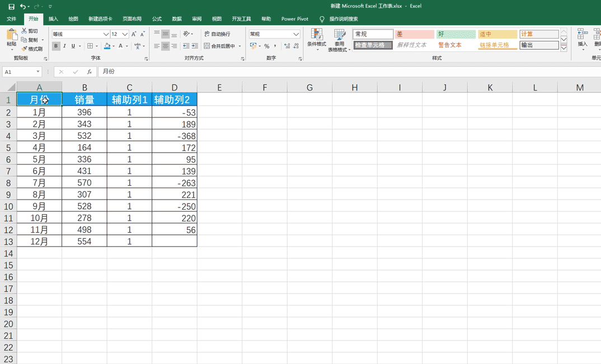Apply the Good (好) cell style
This screenshot has width=601, height=364.
click(x=456, y=34)
